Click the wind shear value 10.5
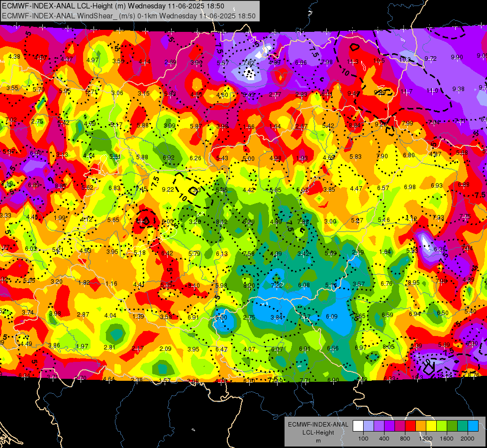 [379, 61]
